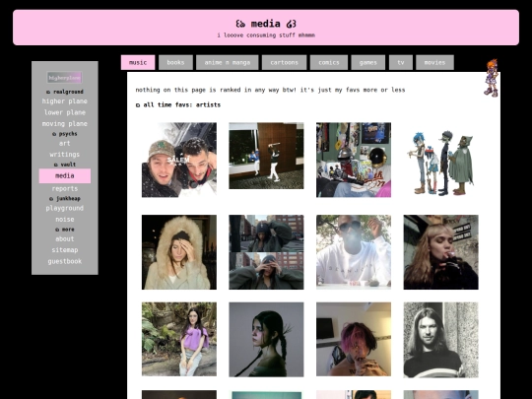The width and height of the screenshot is (532, 399).
Task: Click the black and white long-hair portrait thumbnail
Action: pyautogui.click(x=440, y=340)
